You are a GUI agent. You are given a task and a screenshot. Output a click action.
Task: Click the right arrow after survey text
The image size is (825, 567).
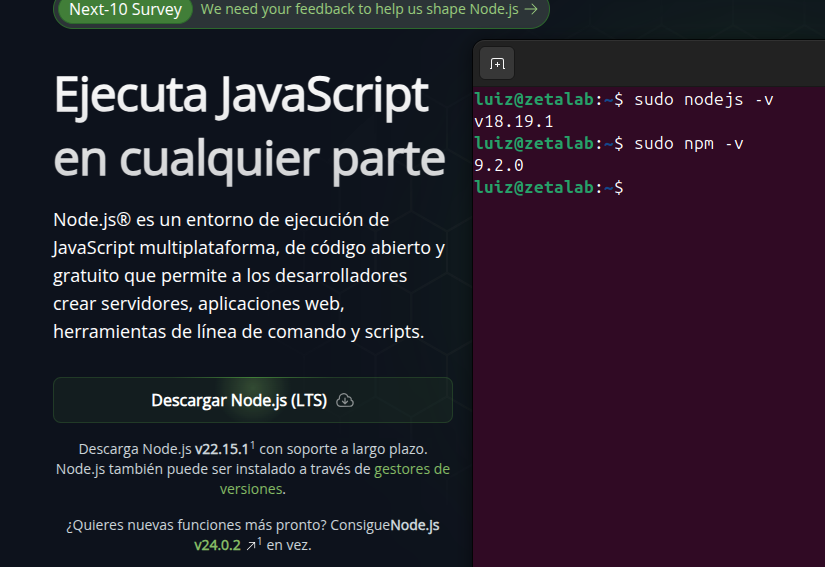(530, 10)
